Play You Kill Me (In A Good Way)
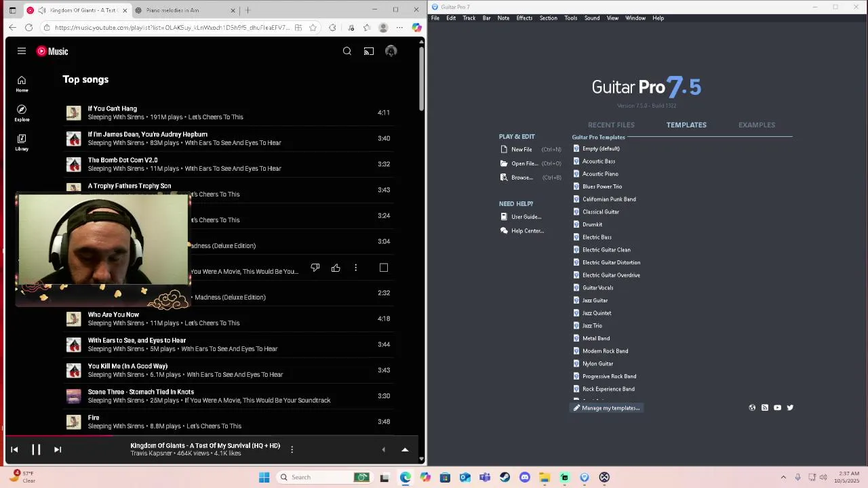 click(x=127, y=366)
